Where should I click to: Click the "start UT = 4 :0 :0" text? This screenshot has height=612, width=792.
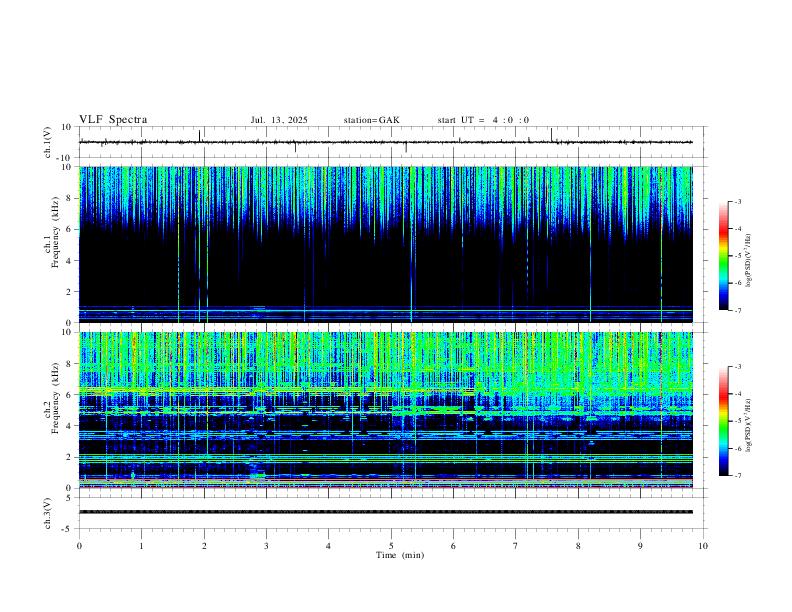tap(483, 120)
